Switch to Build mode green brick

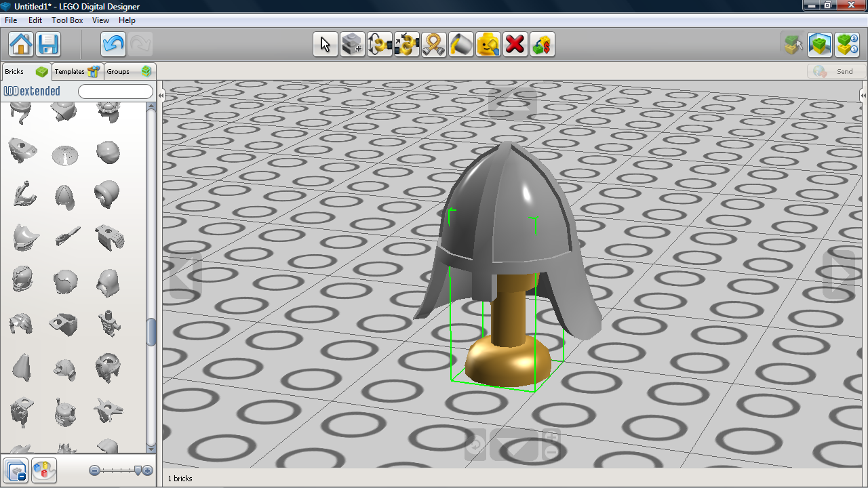pyautogui.click(x=820, y=45)
